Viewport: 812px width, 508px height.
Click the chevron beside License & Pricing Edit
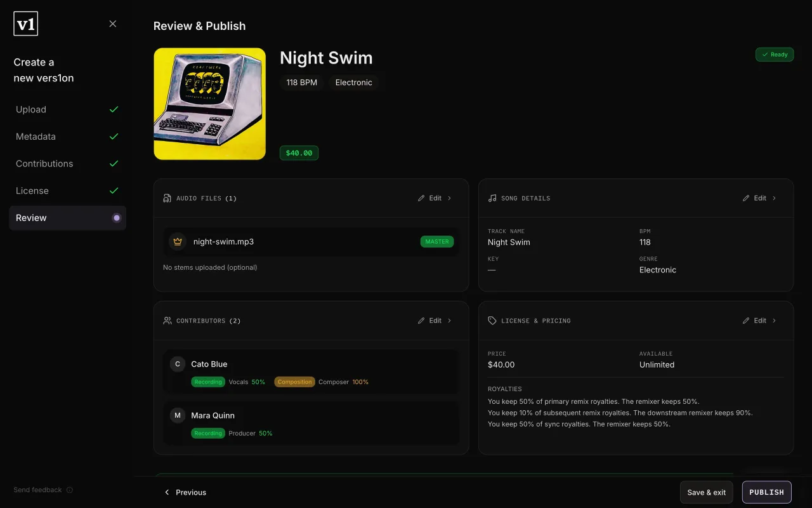[x=775, y=321]
